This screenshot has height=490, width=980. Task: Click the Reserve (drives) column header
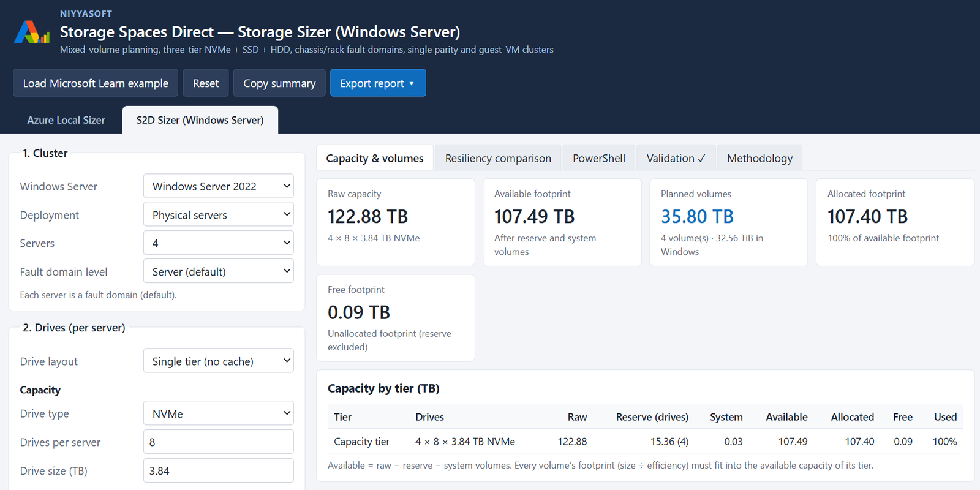tap(652, 417)
